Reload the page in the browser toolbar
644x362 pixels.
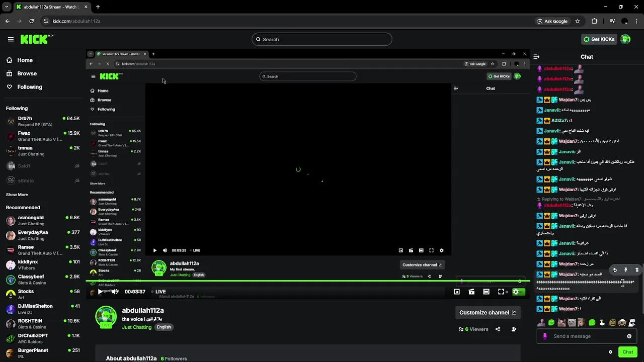(x=31, y=21)
